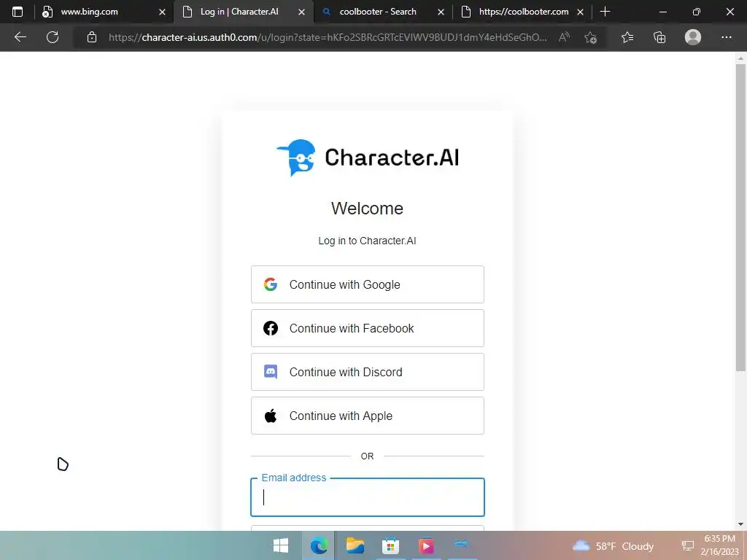Click Continue with Facebook button
Screen dimensions: 747x560
pyautogui.click(x=368, y=328)
